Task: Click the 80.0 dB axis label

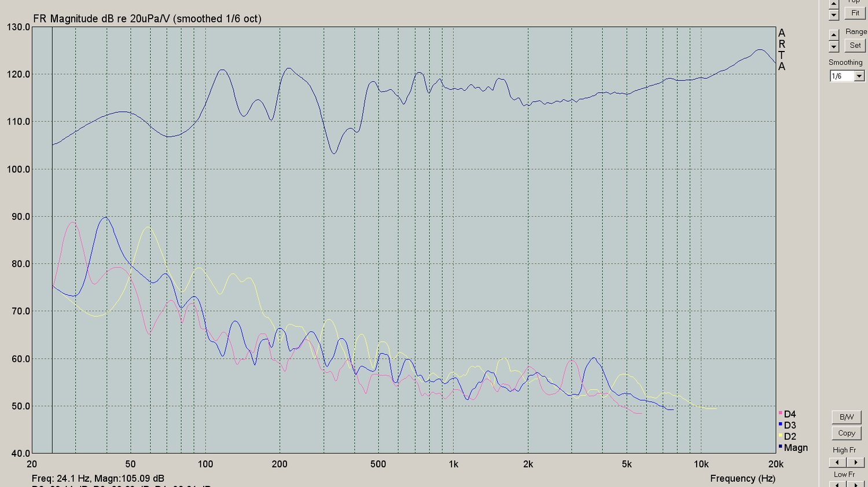Action: pos(21,264)
